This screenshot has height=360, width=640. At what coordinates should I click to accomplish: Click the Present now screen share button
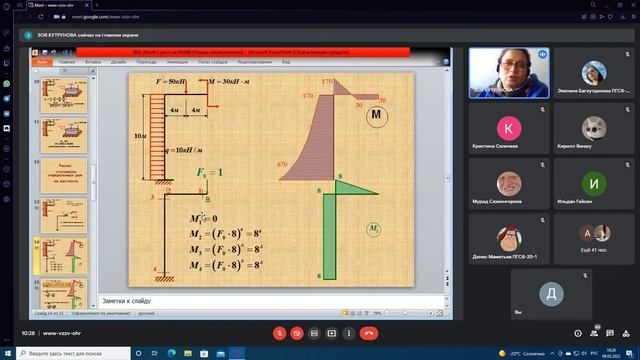[331, 333]
